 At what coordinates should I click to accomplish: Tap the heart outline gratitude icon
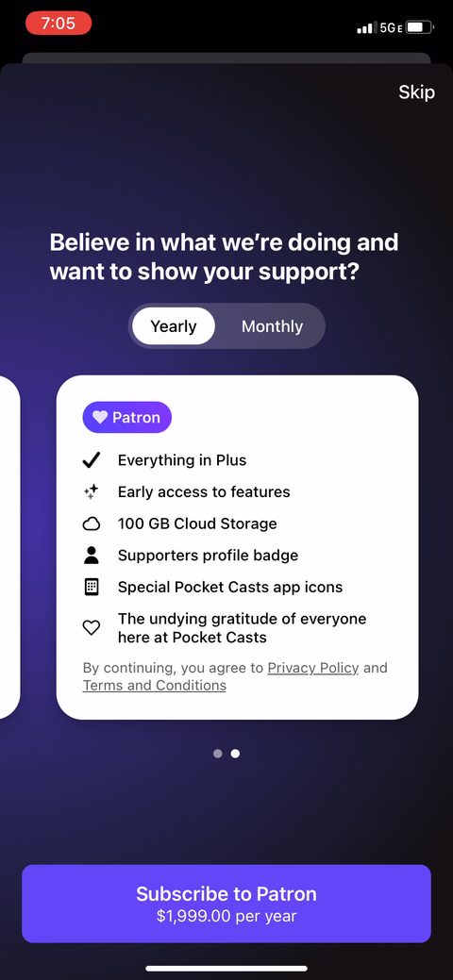(x=92, y=628)
